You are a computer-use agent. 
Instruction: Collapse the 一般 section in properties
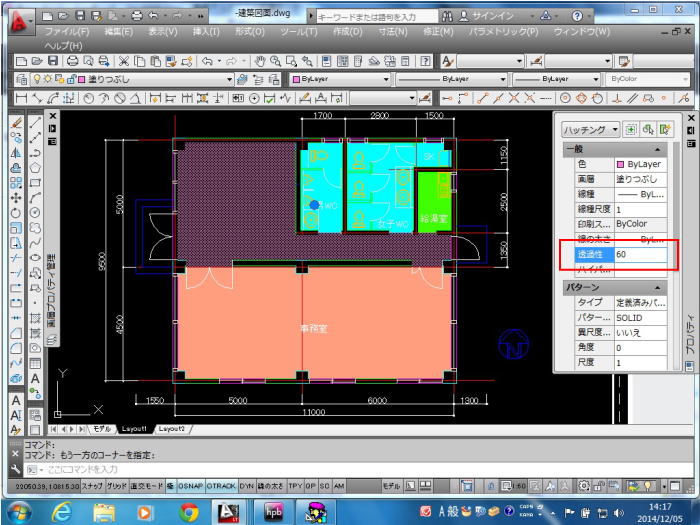tap(658, 149)
